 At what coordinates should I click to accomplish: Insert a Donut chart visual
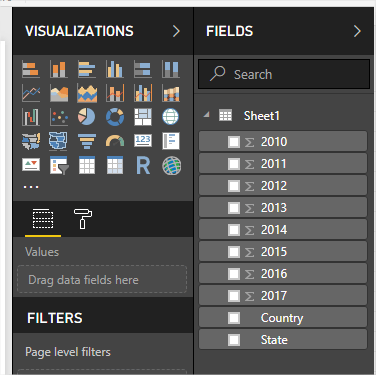(115, 117)
